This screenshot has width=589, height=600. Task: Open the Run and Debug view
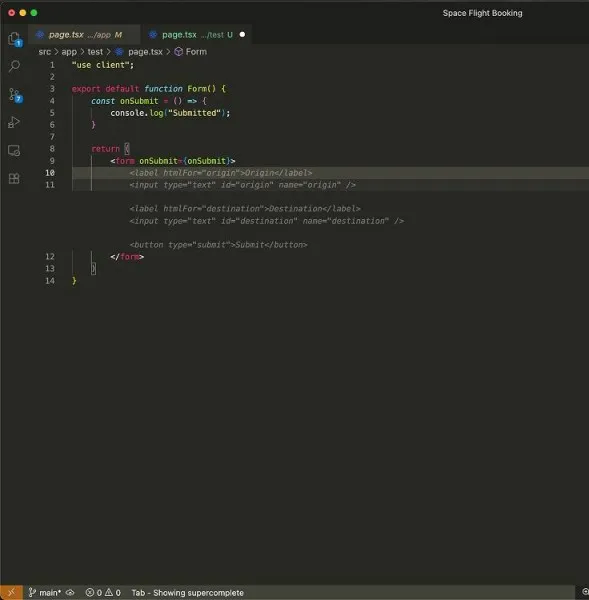point(14,122)
